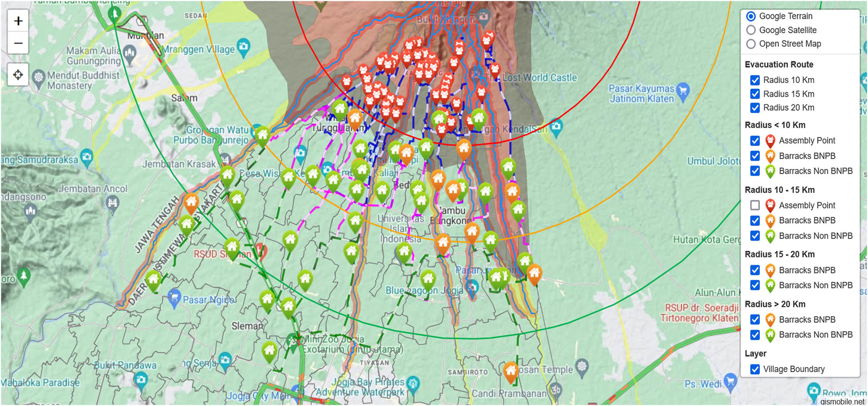Uncheck Barracks BNPB under Radius > 20 Km
This screenshot has height=406, width=868.
[x=755, y=320]
